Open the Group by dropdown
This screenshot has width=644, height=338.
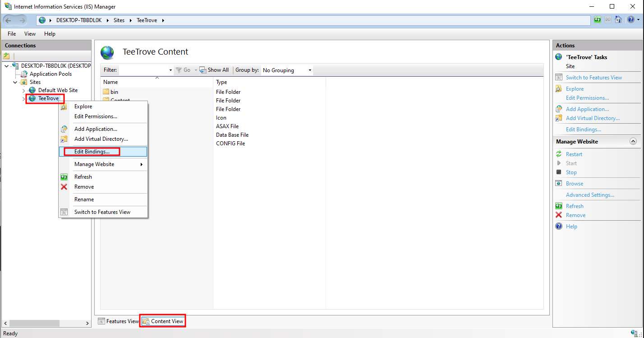pos(287,70)
